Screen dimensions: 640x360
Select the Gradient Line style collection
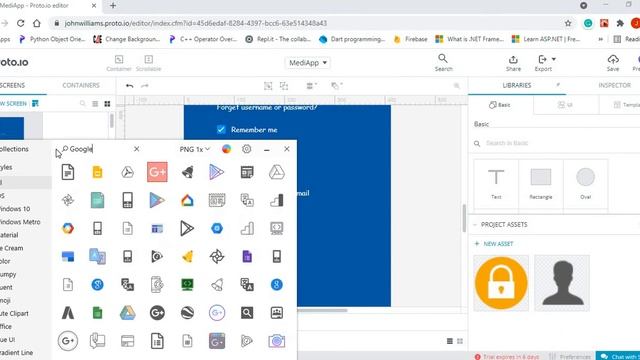pos(16,353)
